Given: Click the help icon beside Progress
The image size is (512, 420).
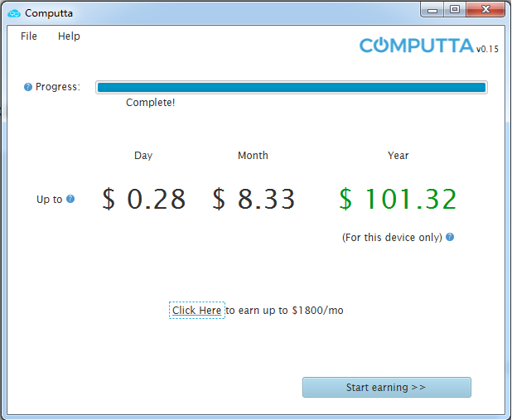Looking at the screenshot, I should click(x=28, y=87).
